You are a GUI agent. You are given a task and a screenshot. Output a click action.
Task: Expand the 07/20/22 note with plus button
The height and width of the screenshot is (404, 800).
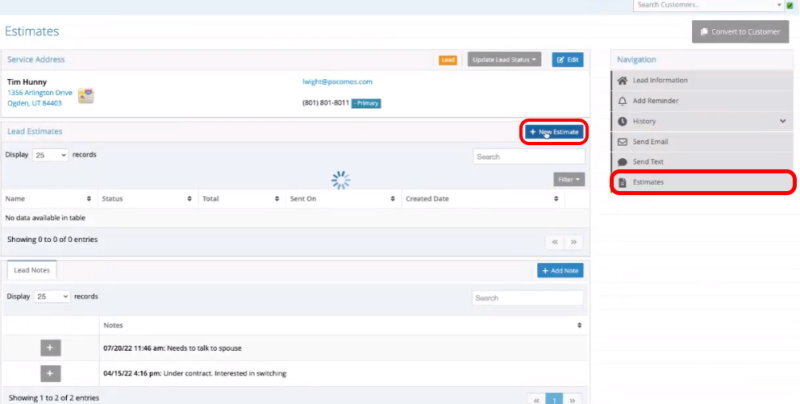click(51, 347)
